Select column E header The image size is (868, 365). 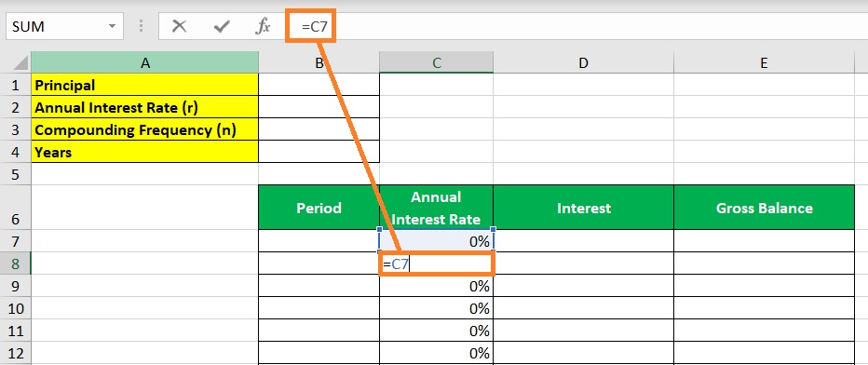pyautogui.click(x=764, y=62)
